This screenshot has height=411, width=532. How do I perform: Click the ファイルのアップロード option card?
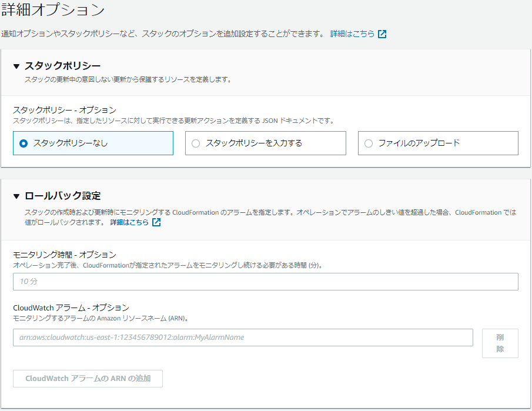click(x=437, y=143)
